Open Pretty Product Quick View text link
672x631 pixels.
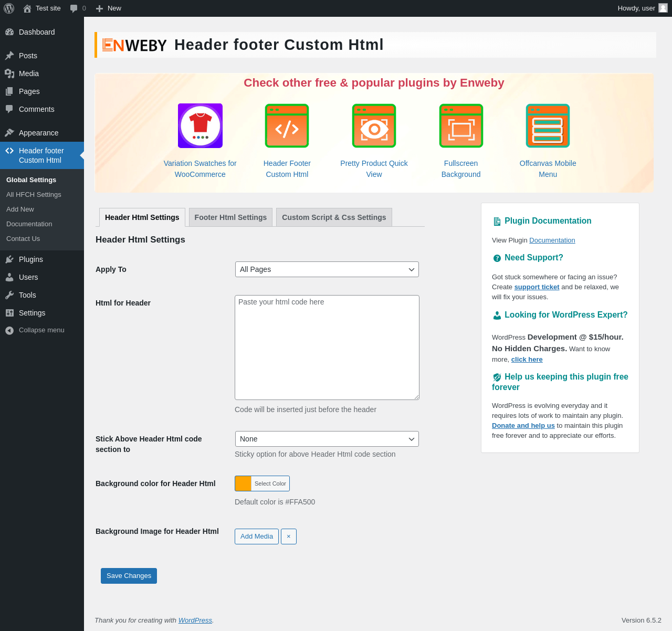point(374,169)
